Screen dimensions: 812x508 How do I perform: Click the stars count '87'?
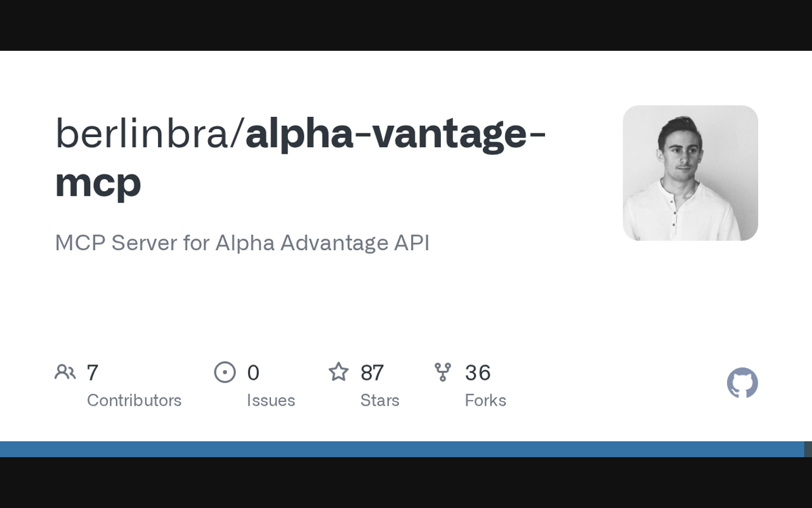click(372, 373)
